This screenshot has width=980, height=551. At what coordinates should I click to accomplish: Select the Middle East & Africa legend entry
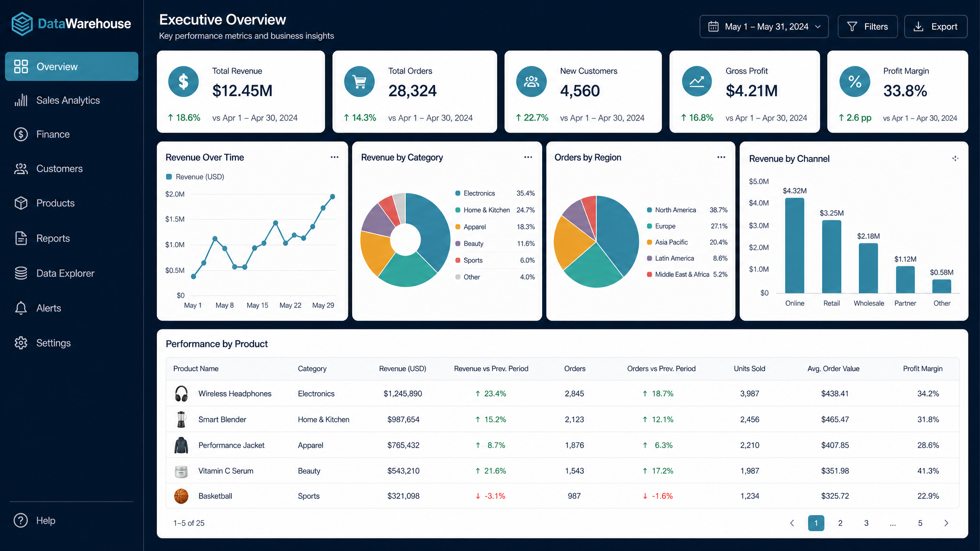687,275
